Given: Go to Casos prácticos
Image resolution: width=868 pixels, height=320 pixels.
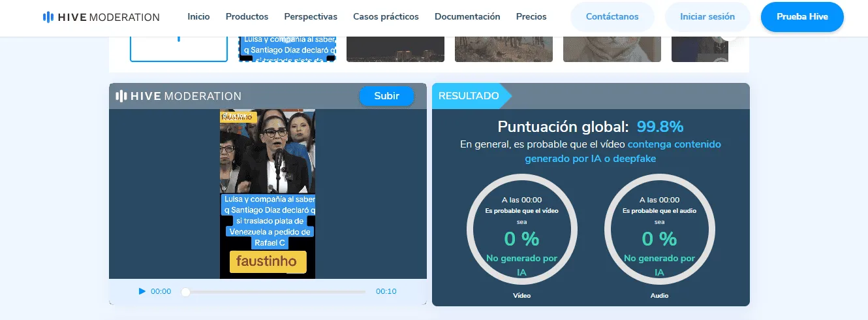Looking at the screenshot, I should tap(386, 16).
